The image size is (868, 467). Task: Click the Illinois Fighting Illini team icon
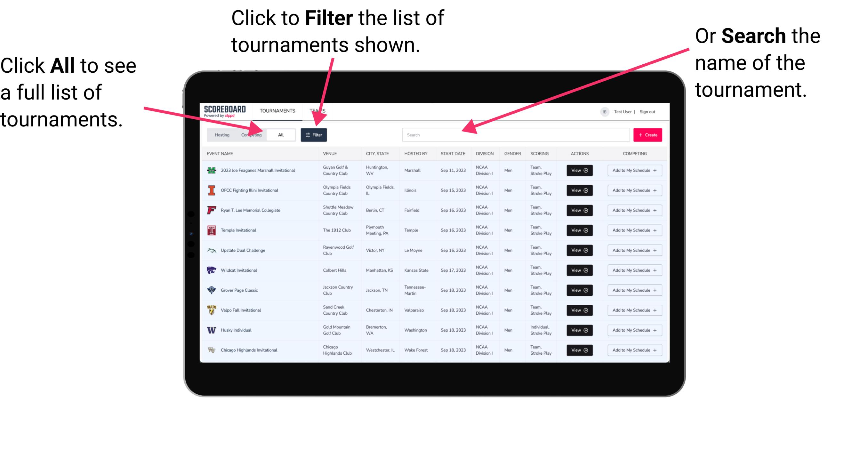211,190
